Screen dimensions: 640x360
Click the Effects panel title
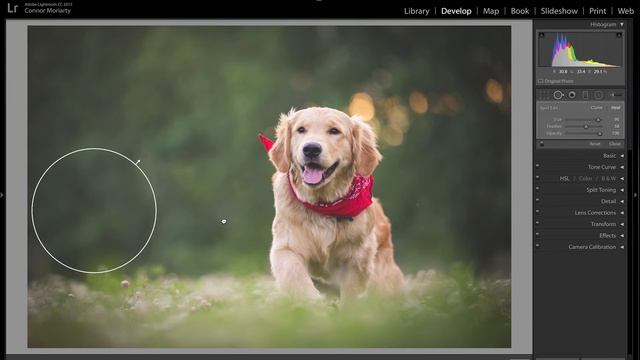pos(607,236)
